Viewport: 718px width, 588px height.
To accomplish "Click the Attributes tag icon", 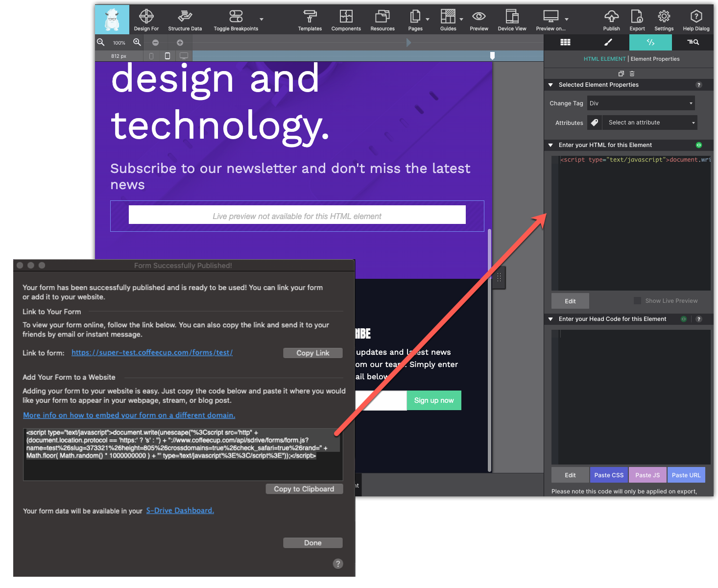I will (x=595, y=122).
